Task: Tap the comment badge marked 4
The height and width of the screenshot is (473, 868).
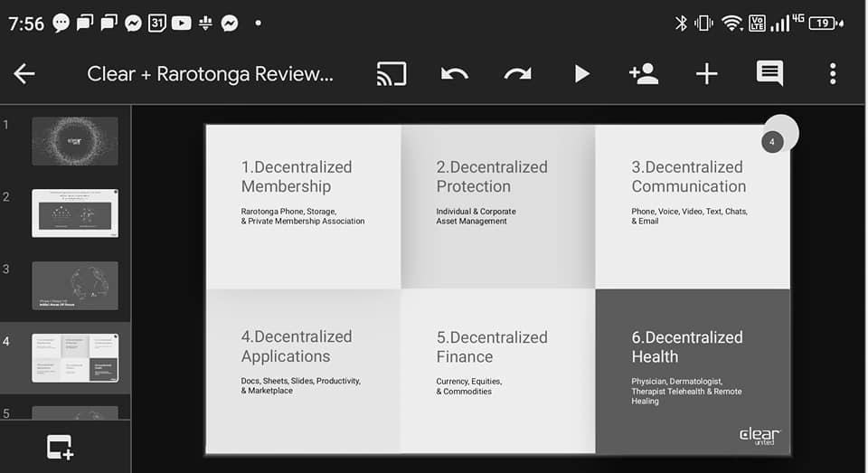Action: coord(772,142)
